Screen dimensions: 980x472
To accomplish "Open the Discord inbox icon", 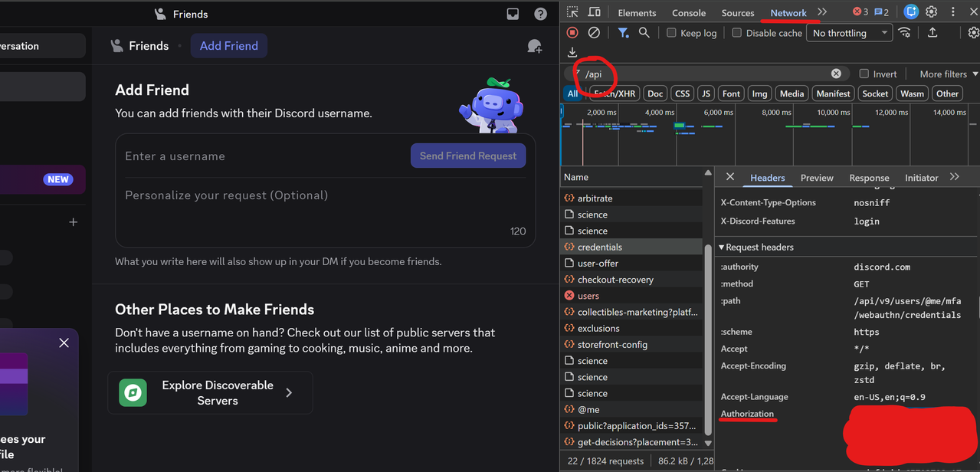I will (x=513, y=14).
